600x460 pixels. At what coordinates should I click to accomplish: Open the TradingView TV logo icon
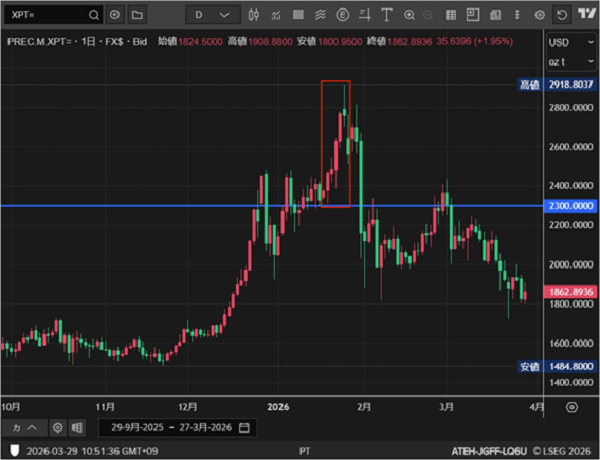pyautogui.click(x=584, y=15)
